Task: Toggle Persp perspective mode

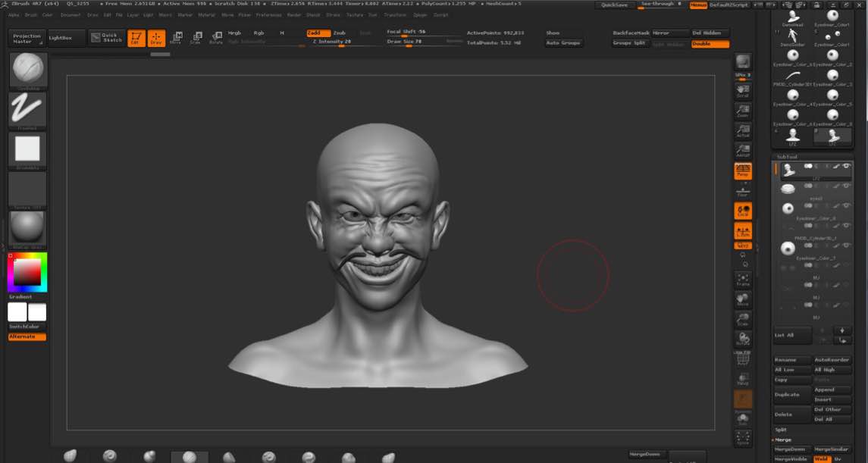Action: [x=743, y=171]
